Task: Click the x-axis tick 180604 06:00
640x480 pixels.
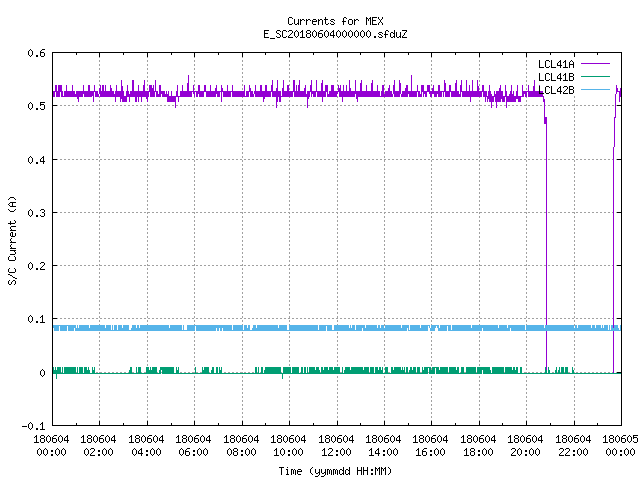Action: (x=193, y=445)
